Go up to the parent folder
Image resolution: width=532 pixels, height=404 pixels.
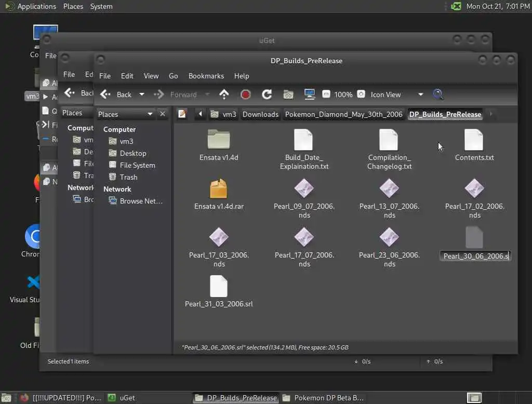pyautogui.click(x=224, y=95)
